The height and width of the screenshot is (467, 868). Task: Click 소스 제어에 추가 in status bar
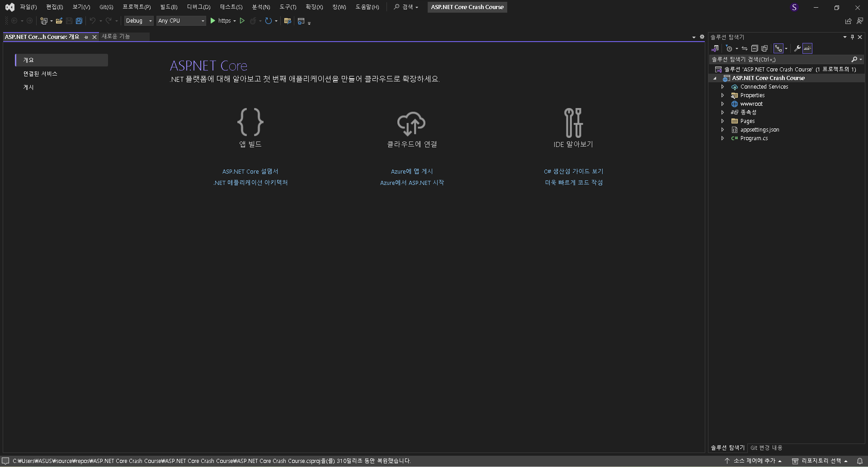753,461
